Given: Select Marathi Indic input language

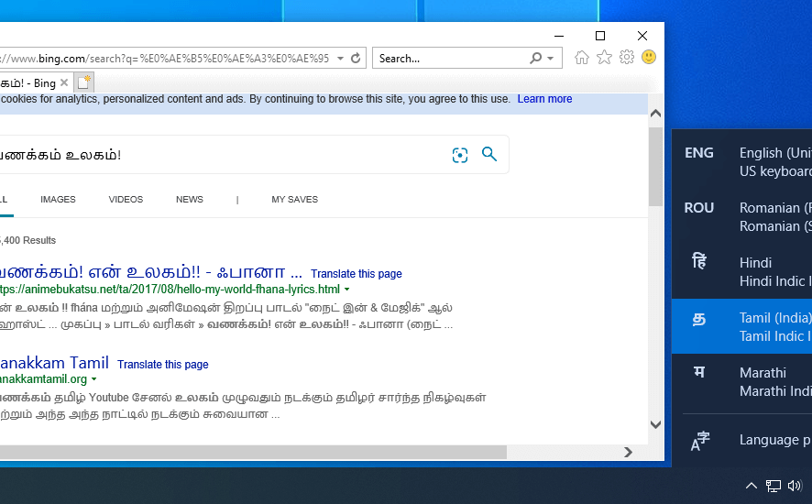Looking at the screenshot, I should pos(741,381).
